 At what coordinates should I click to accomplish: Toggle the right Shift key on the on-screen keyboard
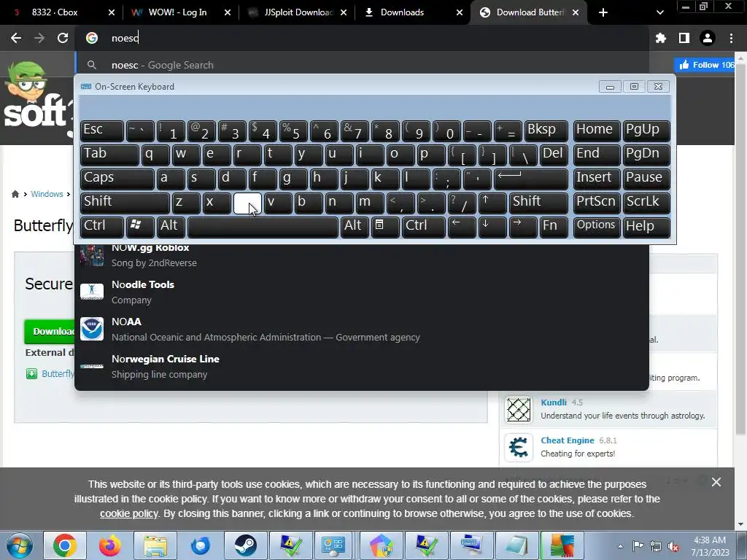[x=538, y=203]
